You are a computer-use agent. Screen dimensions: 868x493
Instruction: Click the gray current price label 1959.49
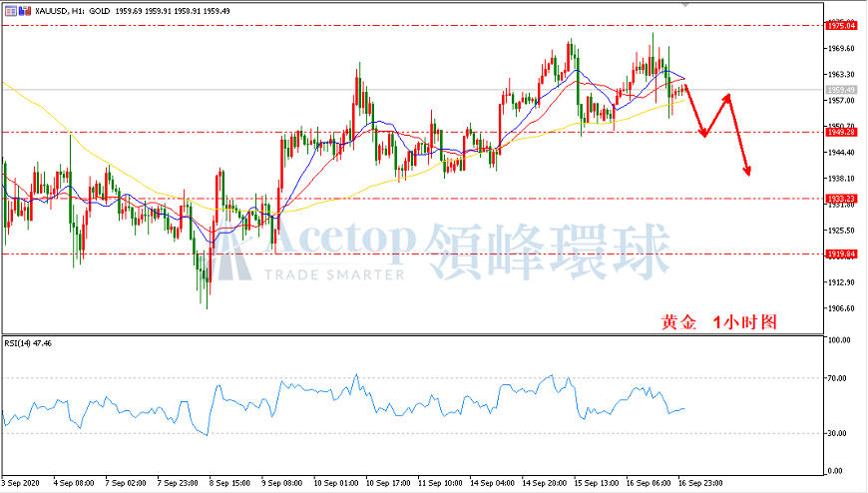pos(840,90)
